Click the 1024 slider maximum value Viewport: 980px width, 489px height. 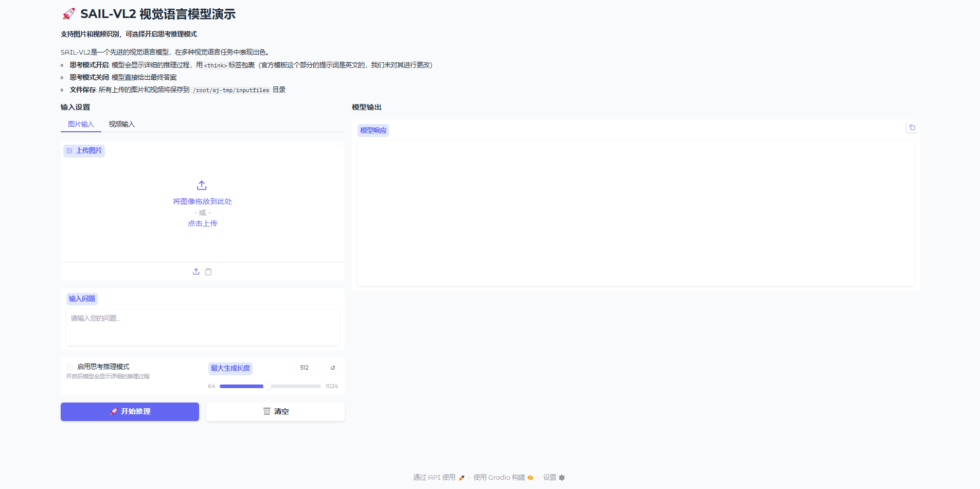point(332,386)
